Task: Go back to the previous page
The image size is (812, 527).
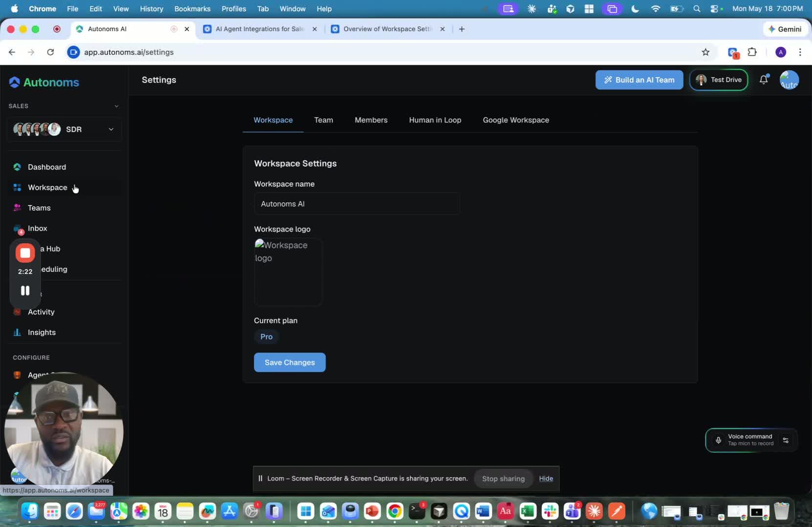Action: tap(12, 52)
